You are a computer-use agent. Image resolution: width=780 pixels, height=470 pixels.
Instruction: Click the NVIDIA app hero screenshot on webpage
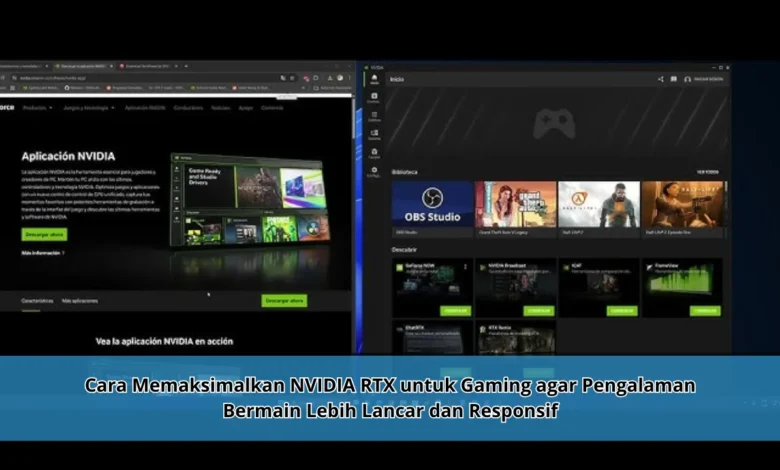[250, 200]
